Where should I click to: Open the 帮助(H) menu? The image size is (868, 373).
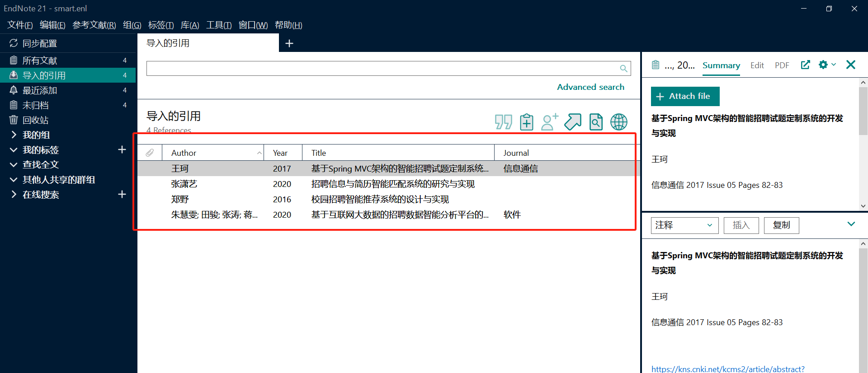(288, 25)
